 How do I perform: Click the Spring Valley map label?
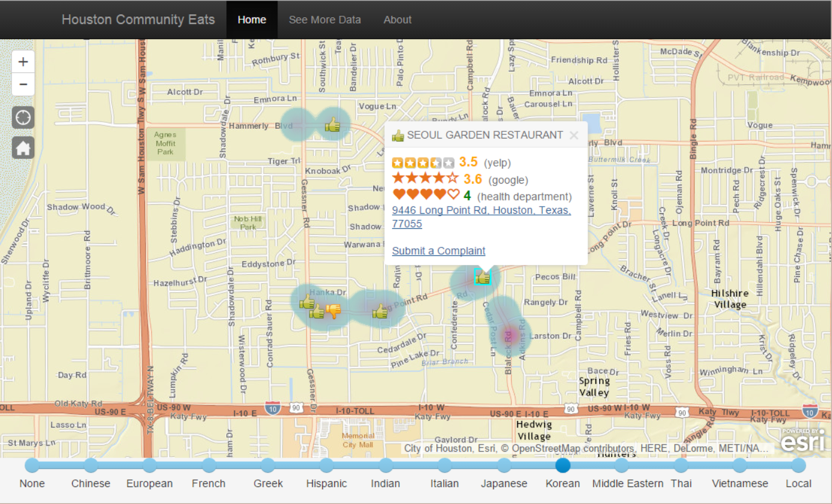[x=594, y=387]
